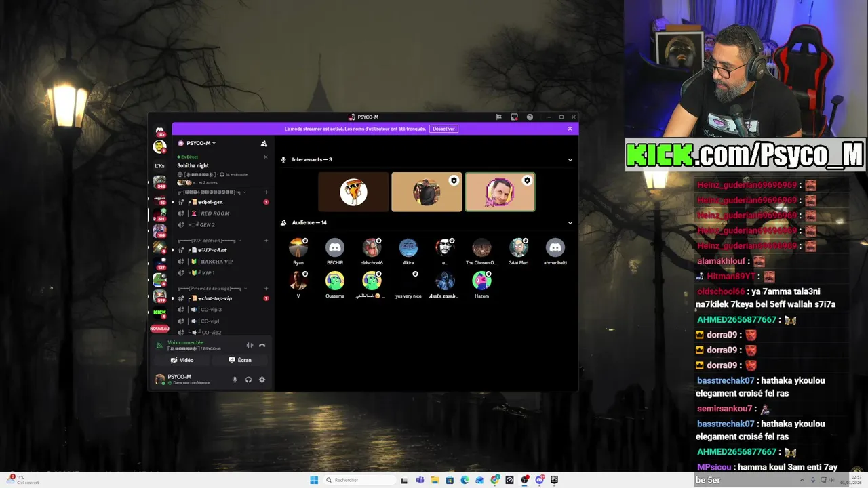Image resolution: width=868 pixels, height=488 pixels.
Task: Open the VIP-chat text channel
Action: [x=222, y=250]
